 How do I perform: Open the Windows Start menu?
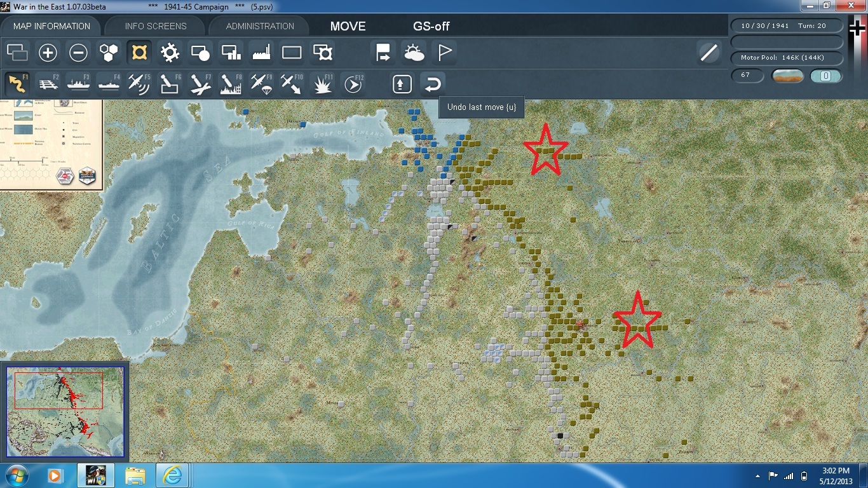[x=16, y=475]
